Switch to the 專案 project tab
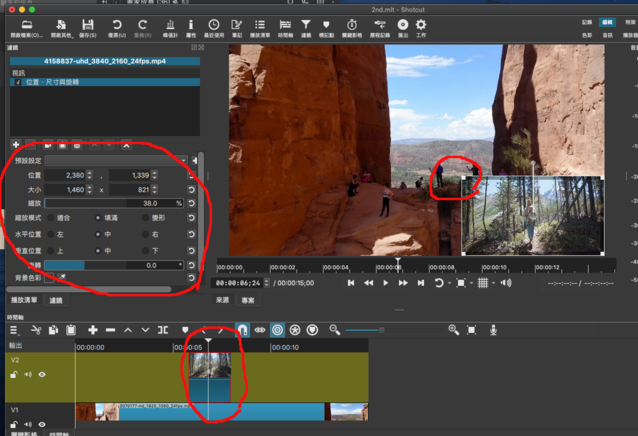Viewport: 638px width, 436px height. pyautogui.click(x=248, y=299)
